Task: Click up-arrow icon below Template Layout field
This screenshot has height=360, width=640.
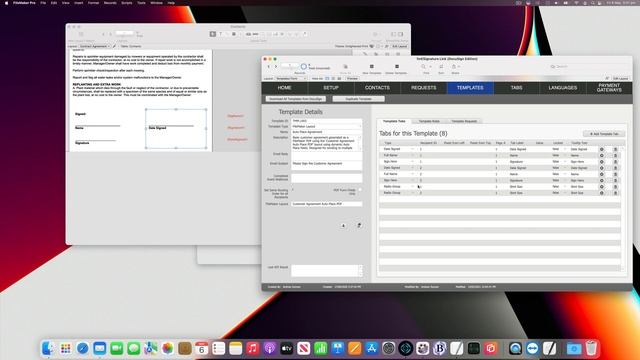Action: [343, 225]
